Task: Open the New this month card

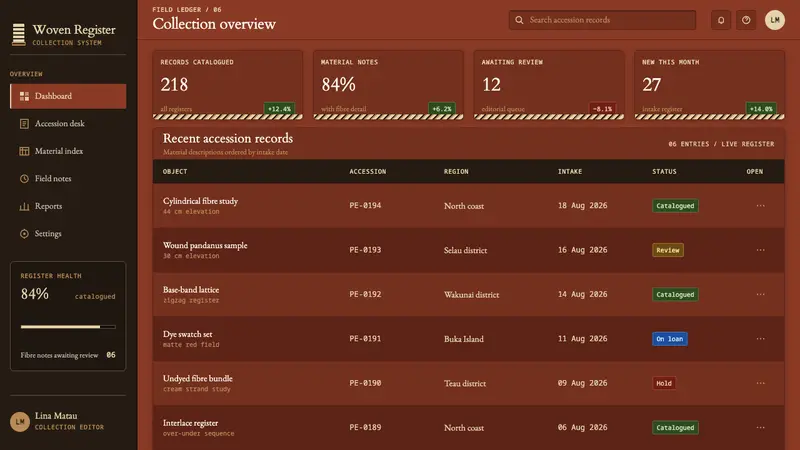Action: 709,85
